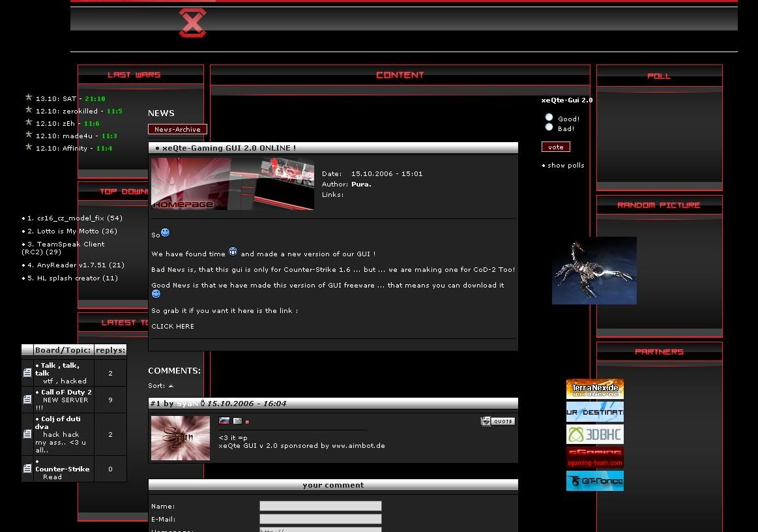This screenshot has height=532, width=758.
Task: Click the star icon beside zerokilled war
Action: 29,110
